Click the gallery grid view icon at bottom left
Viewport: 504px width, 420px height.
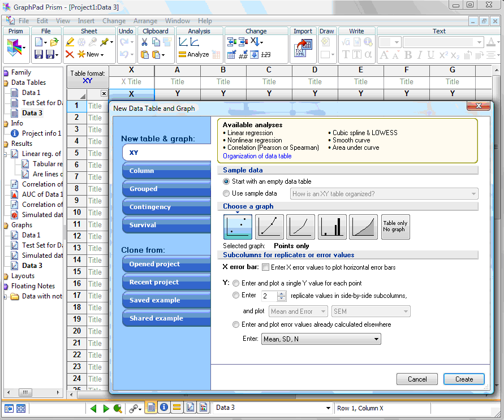(x=21, y=409)
